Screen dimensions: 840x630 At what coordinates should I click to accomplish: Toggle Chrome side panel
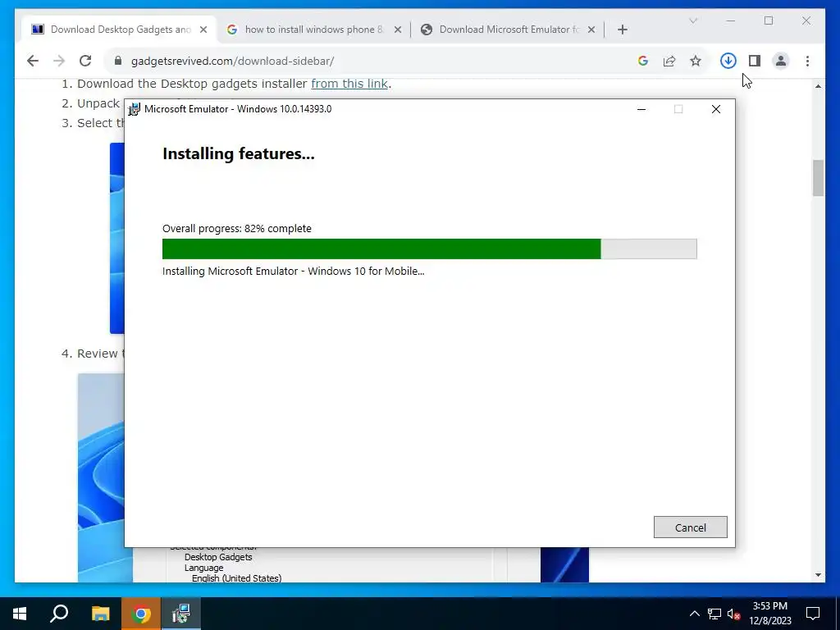click(755, 61)
